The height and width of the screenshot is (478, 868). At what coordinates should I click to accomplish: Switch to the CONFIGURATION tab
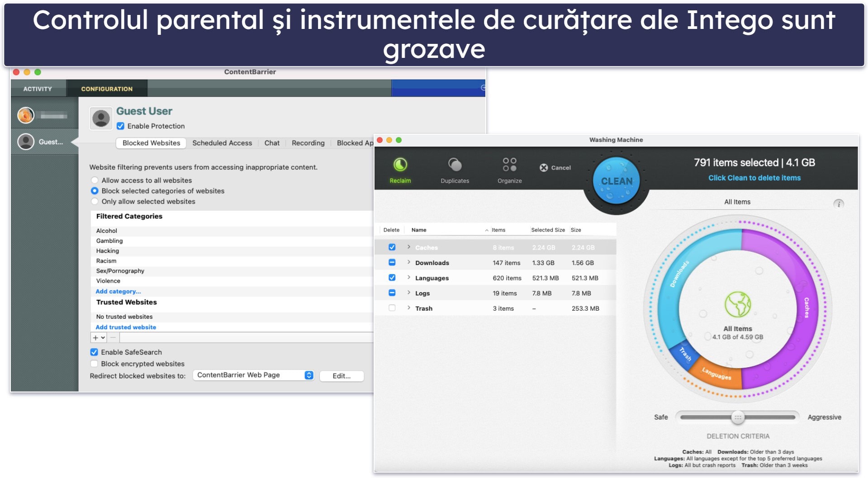[107, 89]
